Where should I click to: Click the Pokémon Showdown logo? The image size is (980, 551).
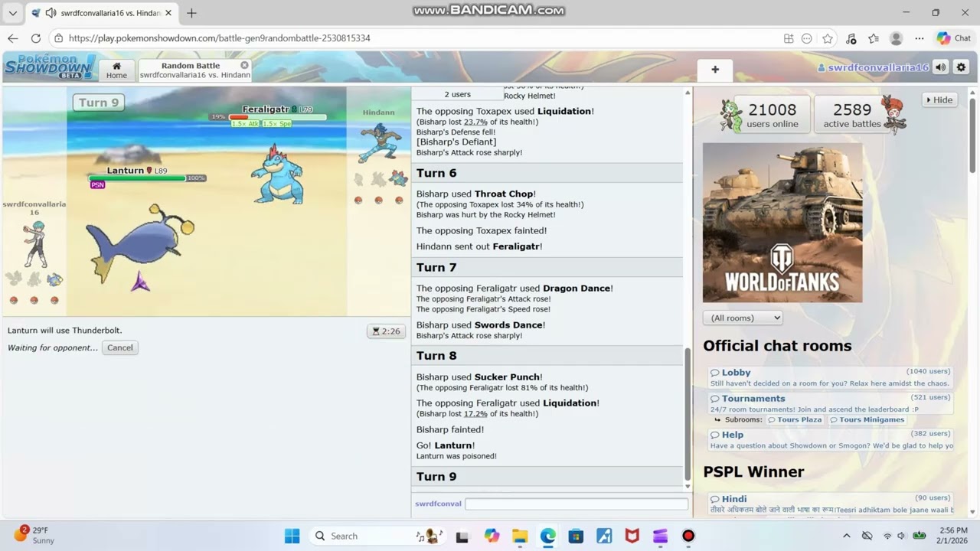click(50, 67)
